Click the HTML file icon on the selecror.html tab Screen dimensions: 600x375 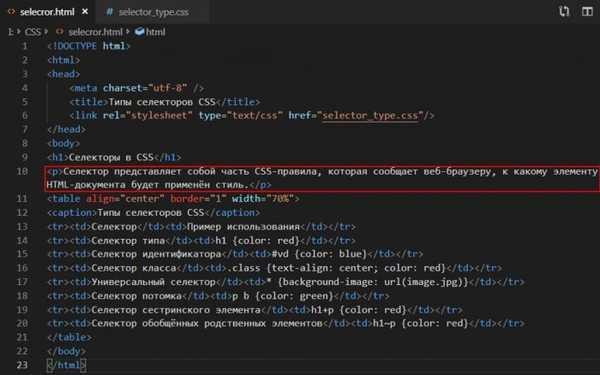tap(11, 12)
